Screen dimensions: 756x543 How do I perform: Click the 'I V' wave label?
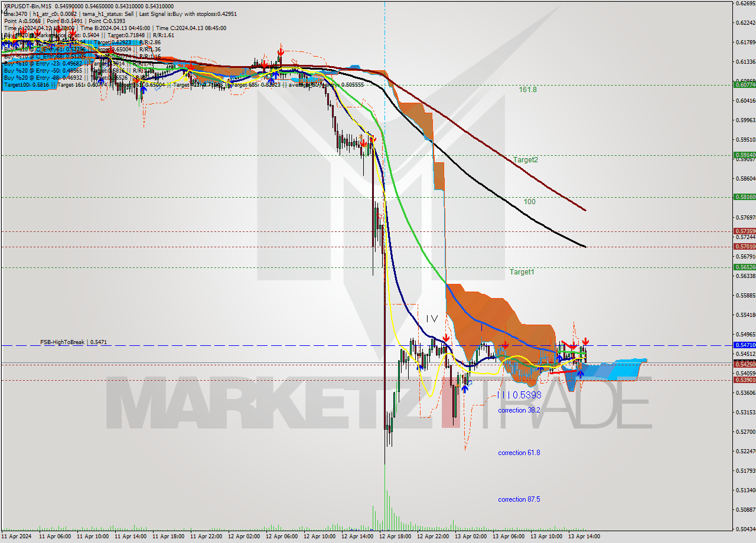click(432, 319)
